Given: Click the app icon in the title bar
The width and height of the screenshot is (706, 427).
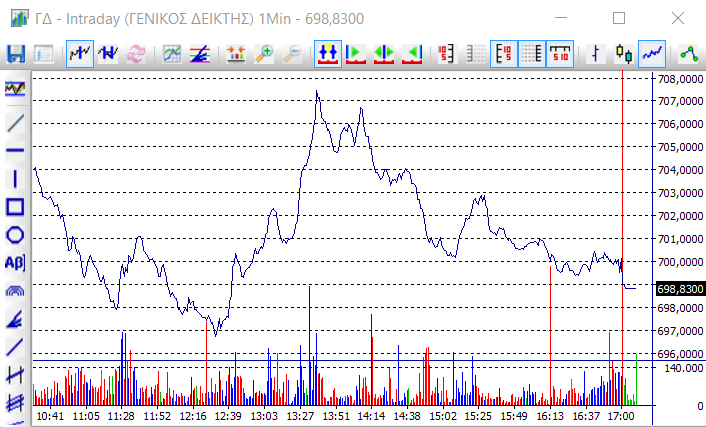Looking at the screenshot, I should 19,18.
